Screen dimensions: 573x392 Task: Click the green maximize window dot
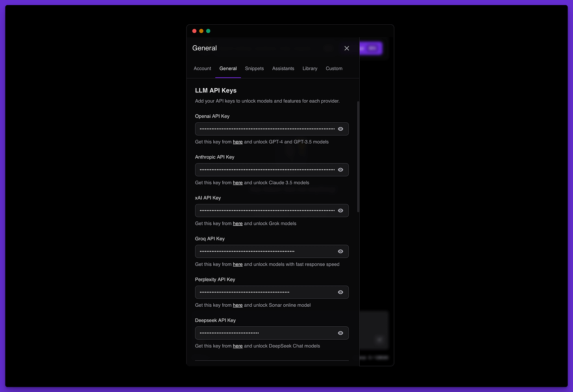(x=208, y=31)
